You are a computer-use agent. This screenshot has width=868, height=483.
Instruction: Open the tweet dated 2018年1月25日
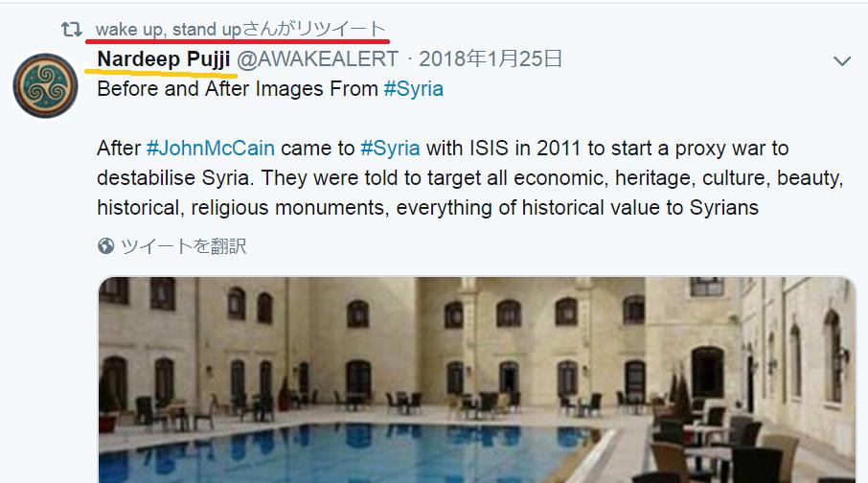(x=491, y=58)
